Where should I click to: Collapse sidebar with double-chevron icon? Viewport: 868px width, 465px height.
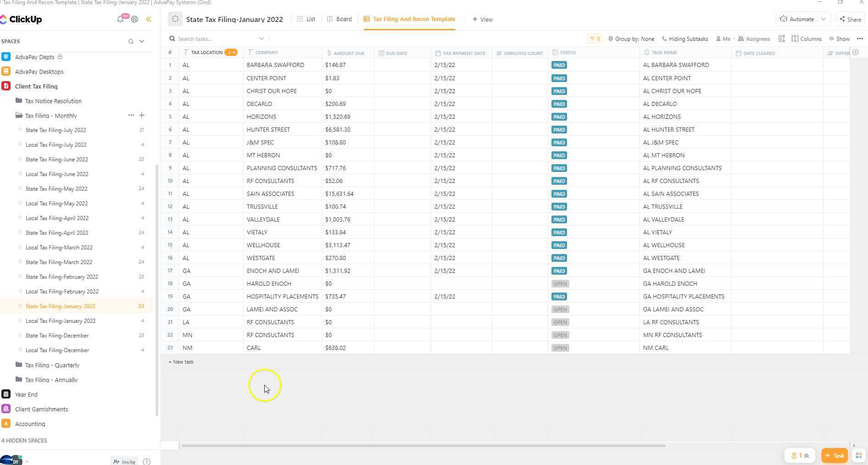click(x=149, y=19)
